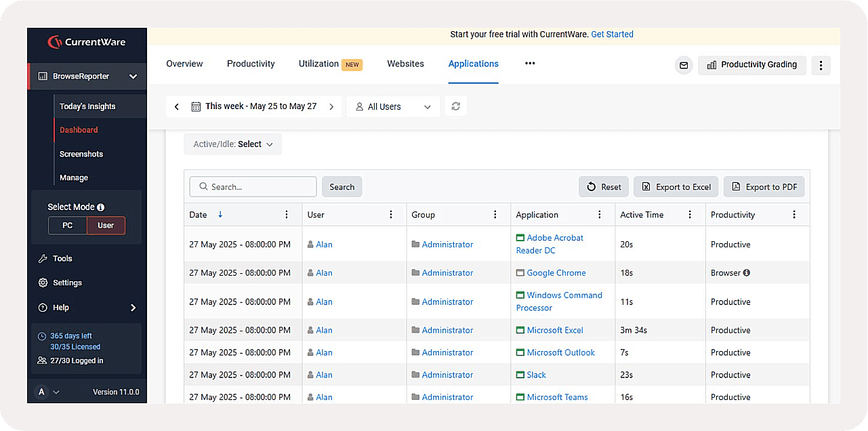The width and height of the screenshot is (868, 431).
Task: Open the Productivity tab
Action: [251, 64]
